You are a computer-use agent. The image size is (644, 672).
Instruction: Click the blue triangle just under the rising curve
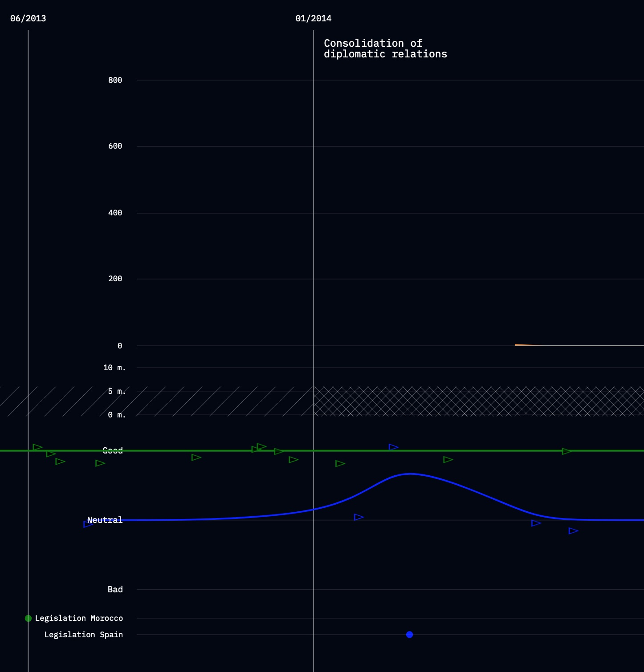tap(359, 517)
